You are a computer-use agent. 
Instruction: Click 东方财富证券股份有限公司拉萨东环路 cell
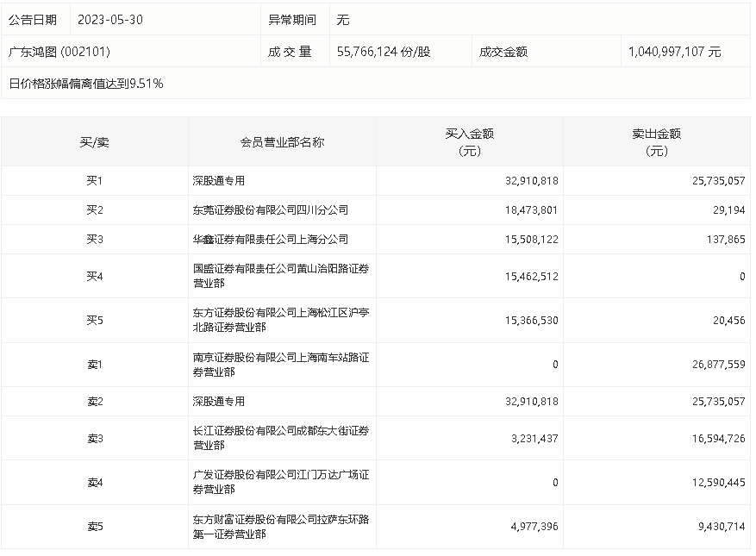[x=281, y=527]
